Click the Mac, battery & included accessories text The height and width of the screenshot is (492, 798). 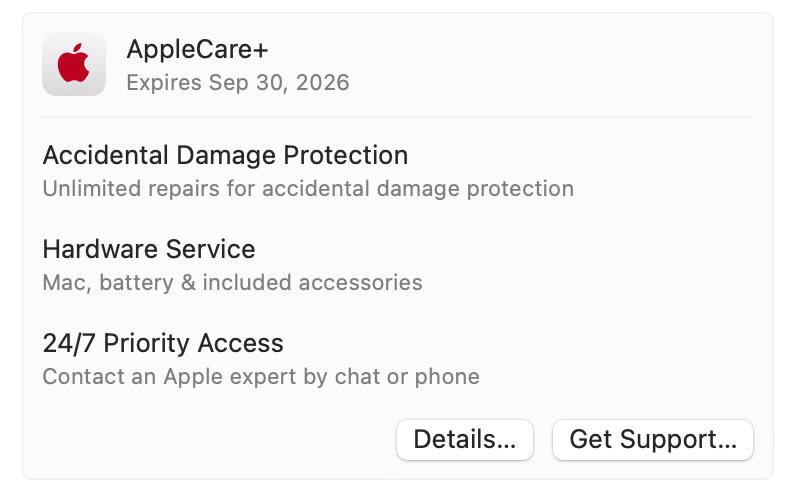(232, 282)
